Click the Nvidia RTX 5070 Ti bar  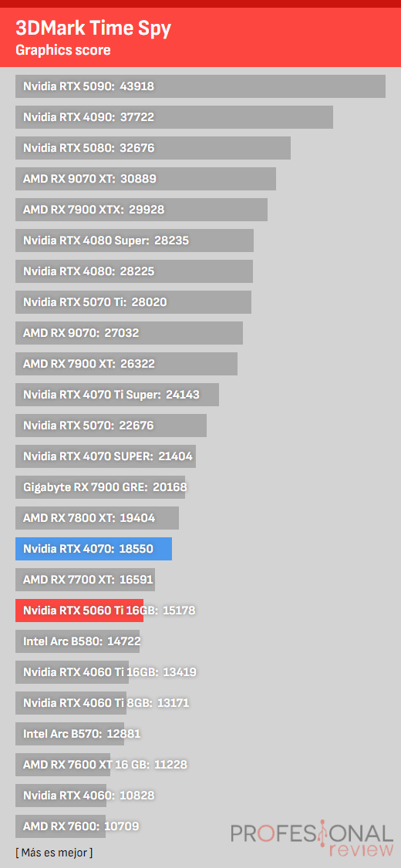[133, 301]
